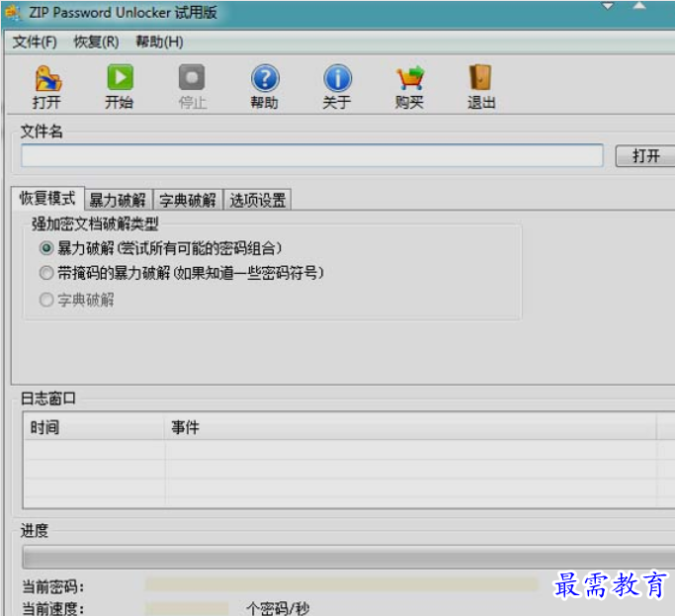Click the 购买 shopping cart icon
The width and height of the screenshot is (675, 616).
click(410, 78)
